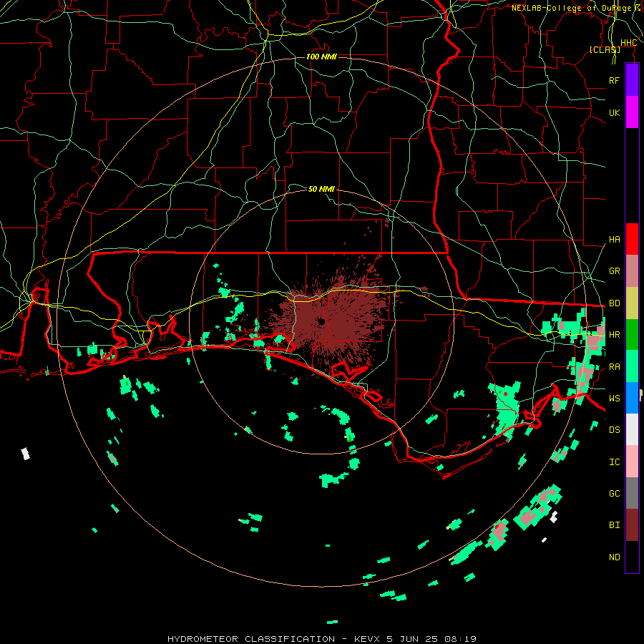
Task: Click the brown BI legend color block
Action: click(632, 525)
